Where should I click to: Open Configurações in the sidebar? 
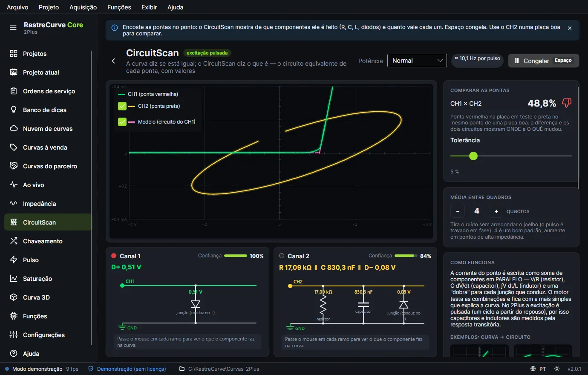(48, 335)
